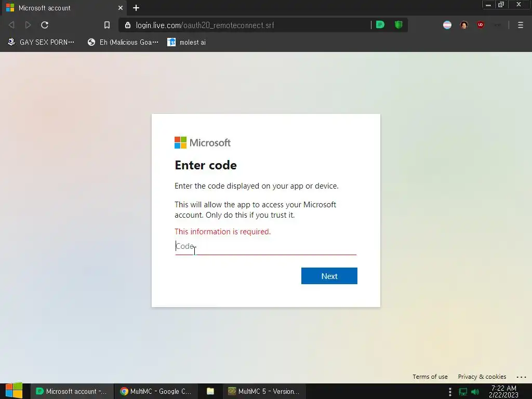The image size is (532, 399).
Task: Restore down the browser window
Action: (501, 5)
